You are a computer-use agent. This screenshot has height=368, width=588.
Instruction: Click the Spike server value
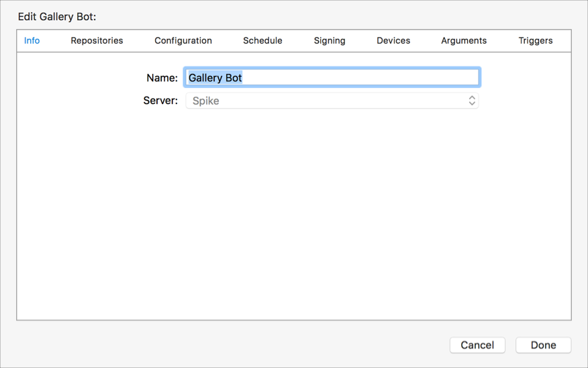pyautogui.click(x=206, y=101)
